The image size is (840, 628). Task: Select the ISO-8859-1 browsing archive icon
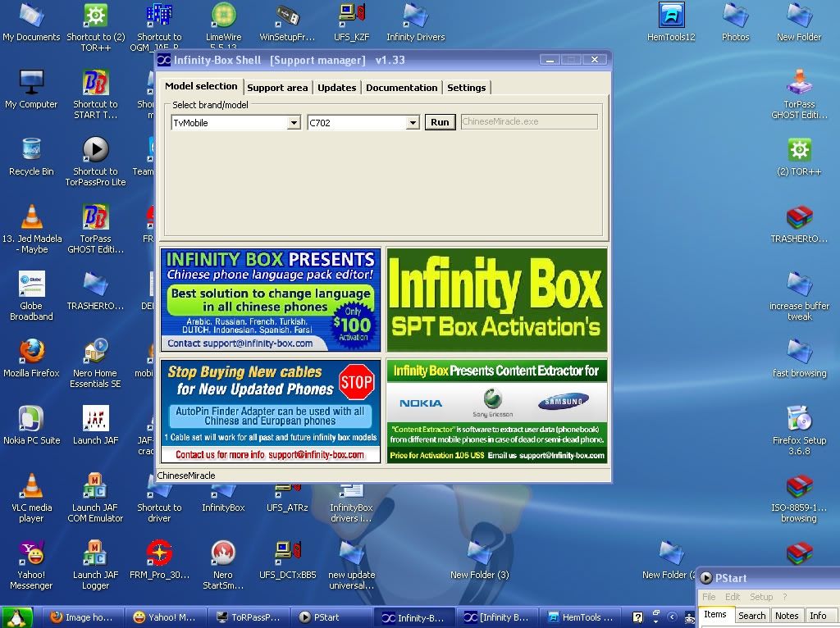[x=799, y=498]
